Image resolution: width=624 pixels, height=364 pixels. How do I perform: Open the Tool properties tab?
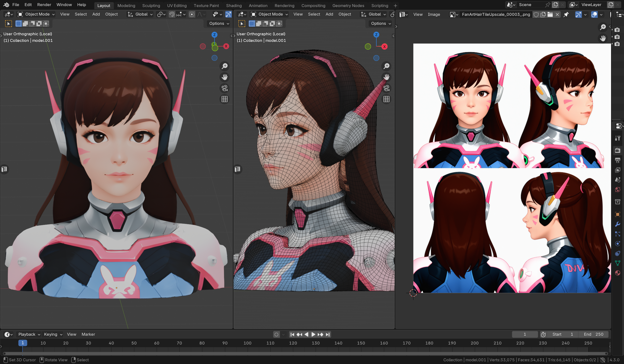tap(618, 138)
